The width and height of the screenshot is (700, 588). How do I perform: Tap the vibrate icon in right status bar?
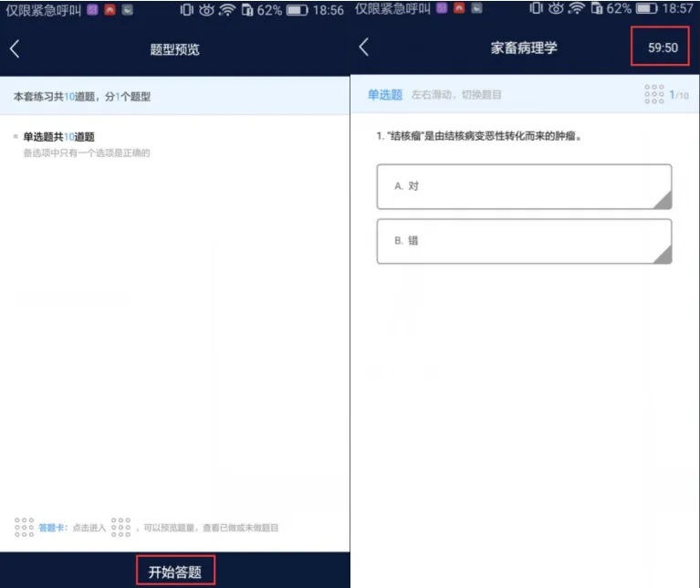[x=536, y=8]
